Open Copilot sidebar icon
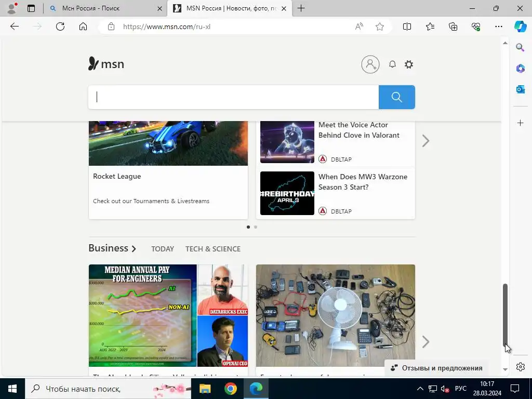This screenshot has height=399, width=532. (x=520, y=26)
